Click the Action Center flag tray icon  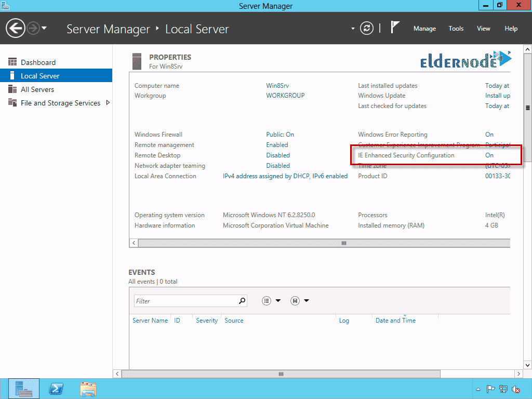[490, 389]
